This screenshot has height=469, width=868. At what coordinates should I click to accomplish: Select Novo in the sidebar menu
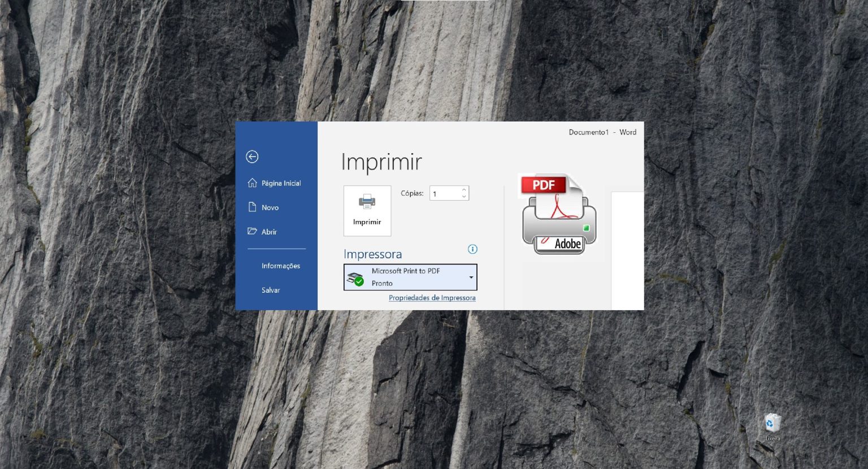pyautogui.click(x=270, y=207)
